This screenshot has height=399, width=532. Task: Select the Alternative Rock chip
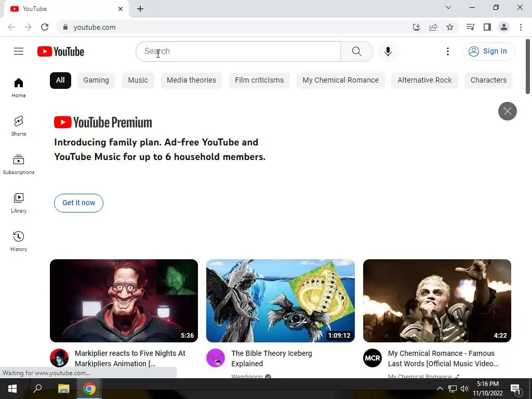(x=424, y=81)
